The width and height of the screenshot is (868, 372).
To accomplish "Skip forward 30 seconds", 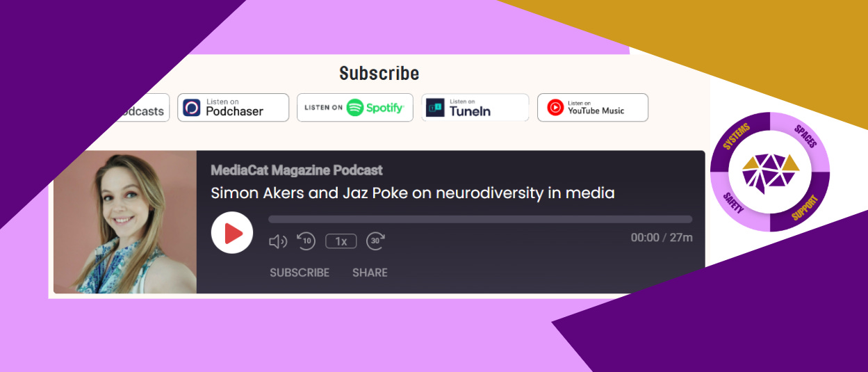I will pos(376,241).
